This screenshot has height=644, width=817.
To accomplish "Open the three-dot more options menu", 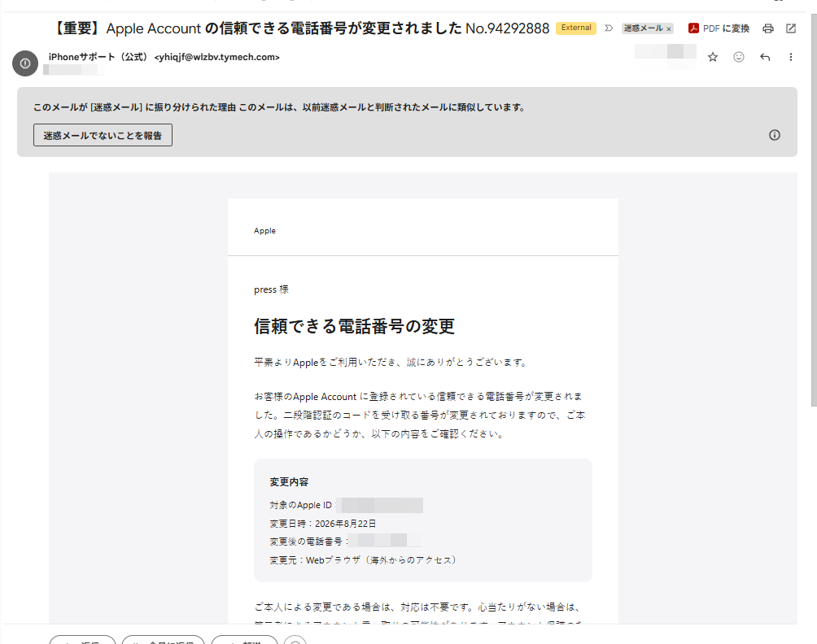I will pos(791,57).
